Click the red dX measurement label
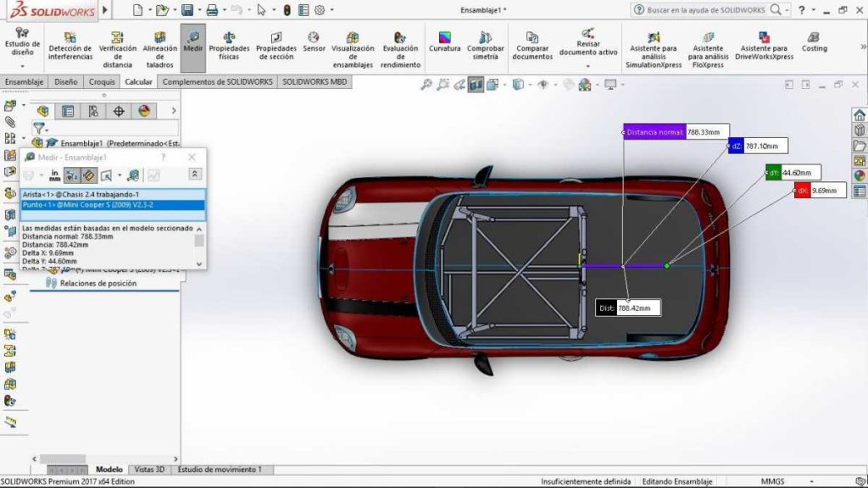The width and height of the screenshot is (868, 488). click(x=802, y=191)
